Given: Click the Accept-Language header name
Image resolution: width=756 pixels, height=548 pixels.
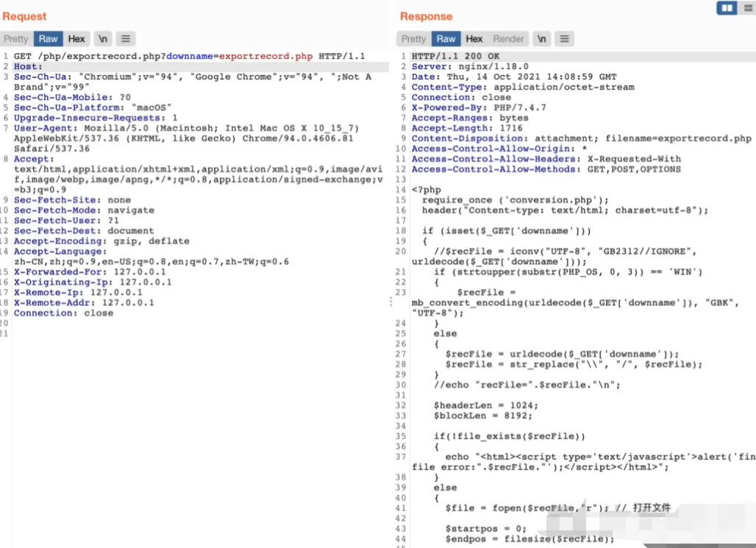Looking at the screenshot, I should 60,251.
